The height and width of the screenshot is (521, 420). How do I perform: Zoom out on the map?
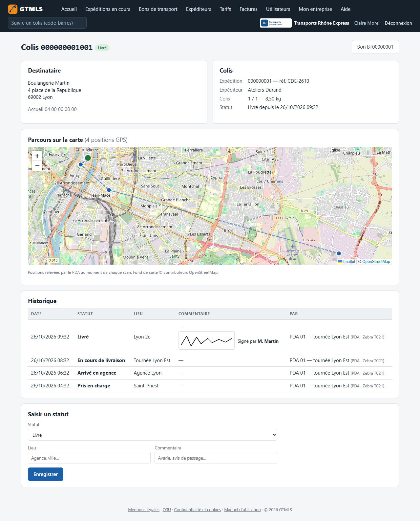tap(37, 165)
